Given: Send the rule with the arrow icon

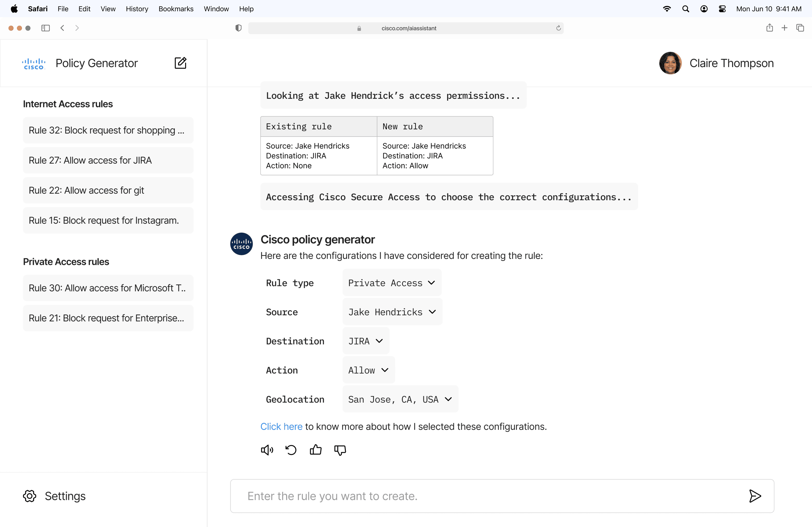Looking at the screenshot, I should [x=755, y=496].
